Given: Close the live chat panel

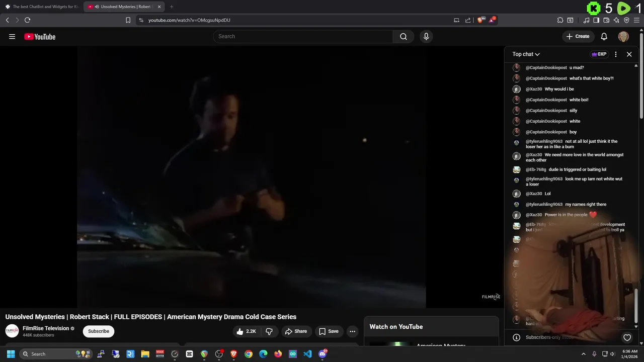Looking at the screenshot, I should 629,54.
